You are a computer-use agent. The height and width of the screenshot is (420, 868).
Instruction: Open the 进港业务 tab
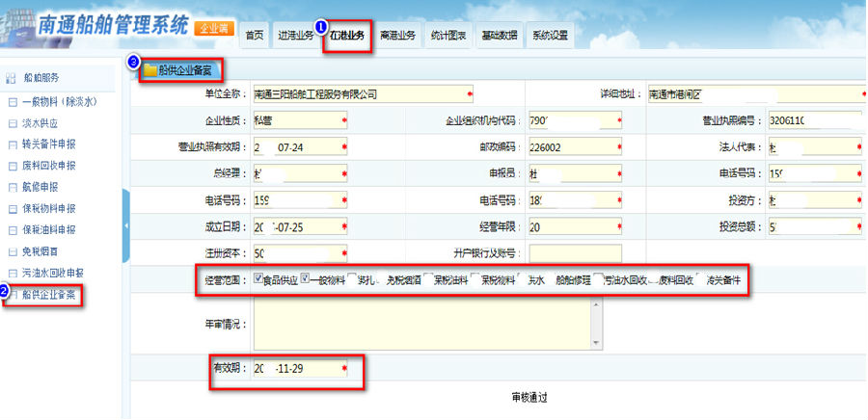pyautogui.click(x=294, y=36)
